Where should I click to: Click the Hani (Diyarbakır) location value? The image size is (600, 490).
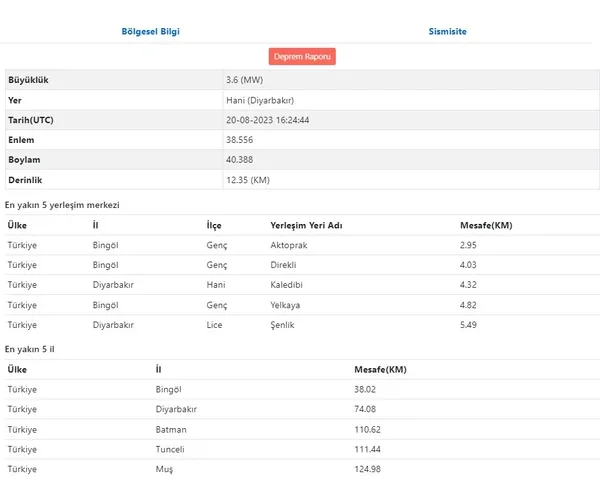point(260,100)
